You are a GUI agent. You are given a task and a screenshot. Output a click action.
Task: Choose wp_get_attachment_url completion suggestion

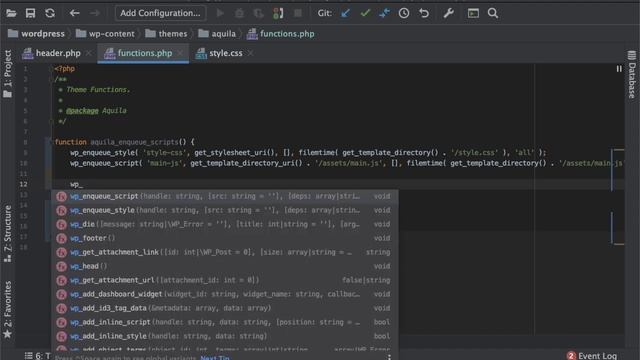(224, 280)
